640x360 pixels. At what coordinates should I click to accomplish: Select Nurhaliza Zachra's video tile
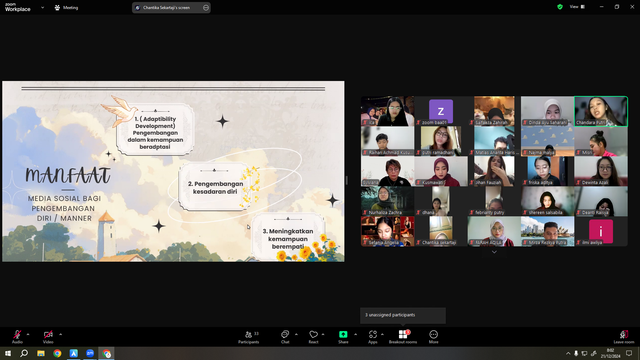tap(387, 201)
